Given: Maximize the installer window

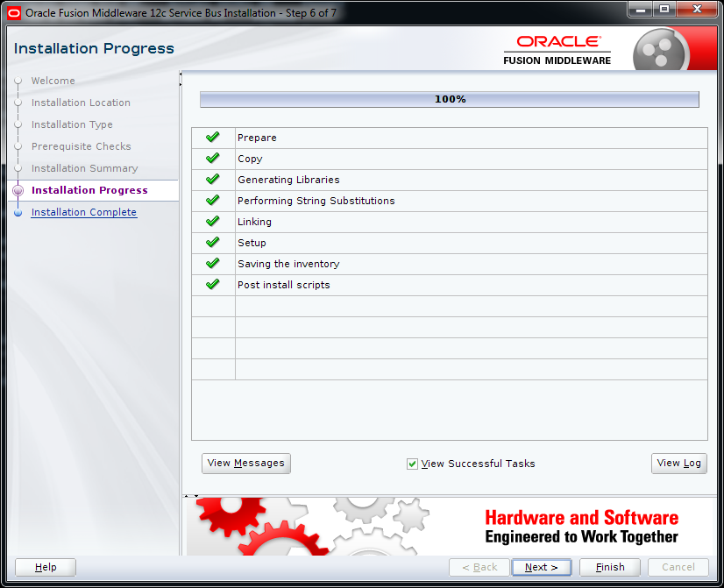Looking at the screenshot, I should pos(664,10).
